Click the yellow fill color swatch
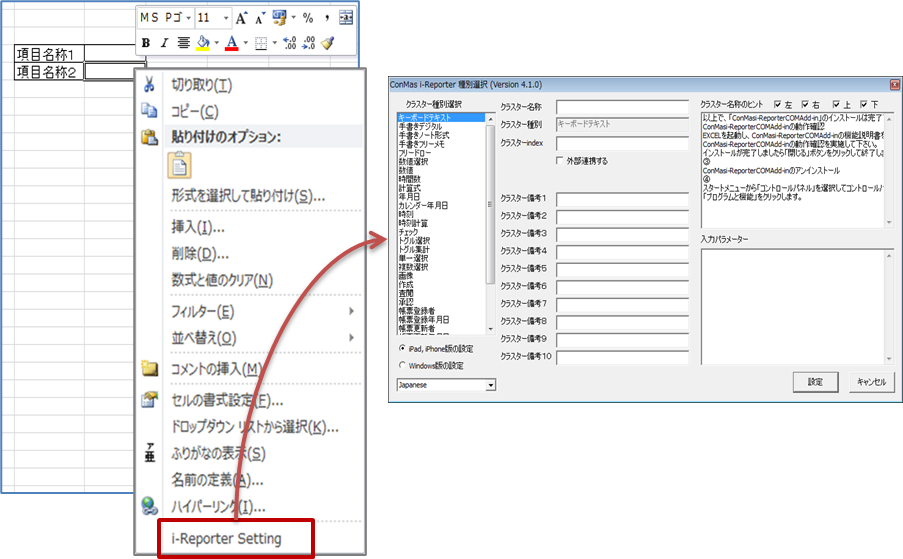Viewport: 903px width, 559px height. pos(203,43)
